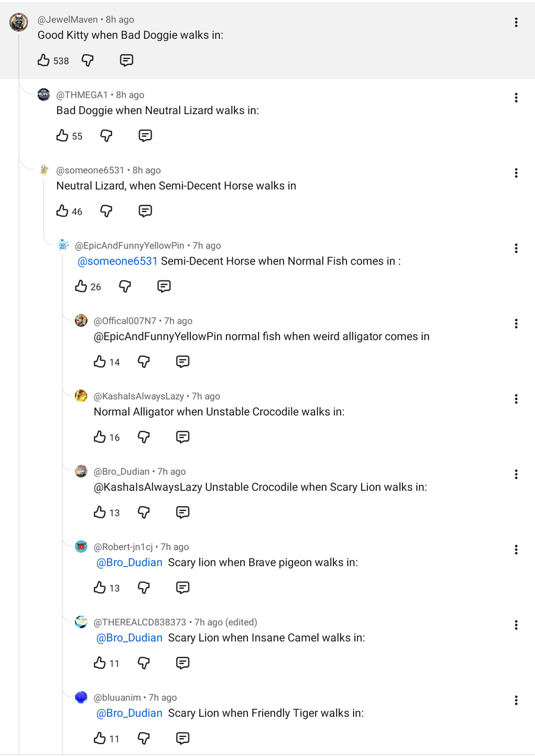This screenshot has width=535, height=756.
Task: Visit the @KashaIsAlwaysLazy channel username
Action: click(x=139, y=396)
